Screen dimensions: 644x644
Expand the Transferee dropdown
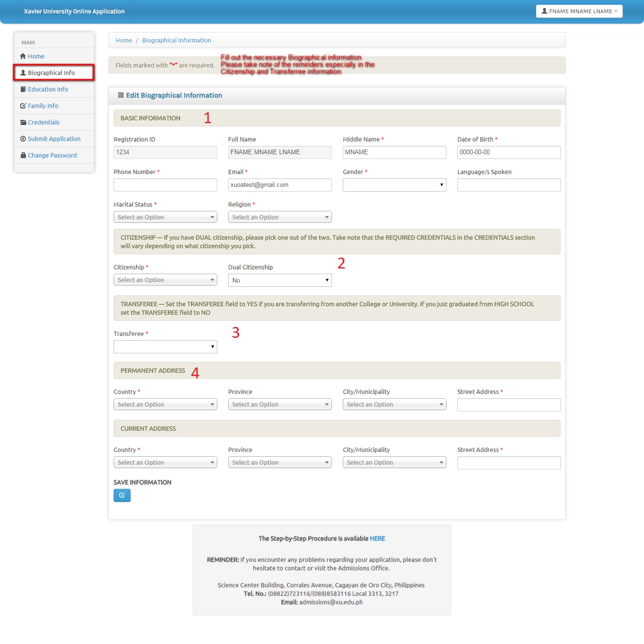165,347
